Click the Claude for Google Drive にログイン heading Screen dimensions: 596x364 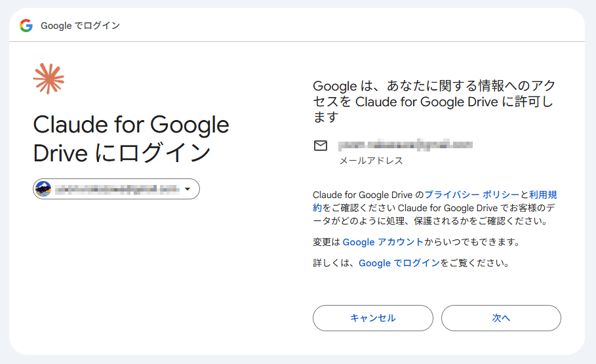click(131, 138)
